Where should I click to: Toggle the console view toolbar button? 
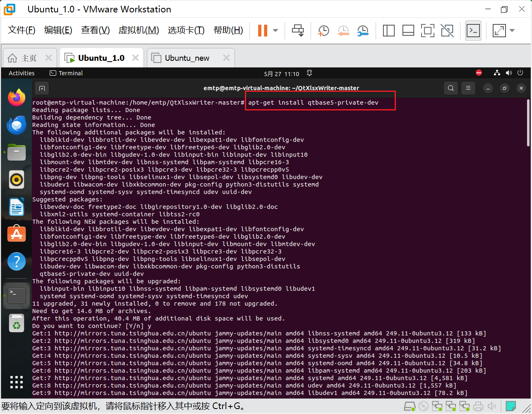[473, 30]
